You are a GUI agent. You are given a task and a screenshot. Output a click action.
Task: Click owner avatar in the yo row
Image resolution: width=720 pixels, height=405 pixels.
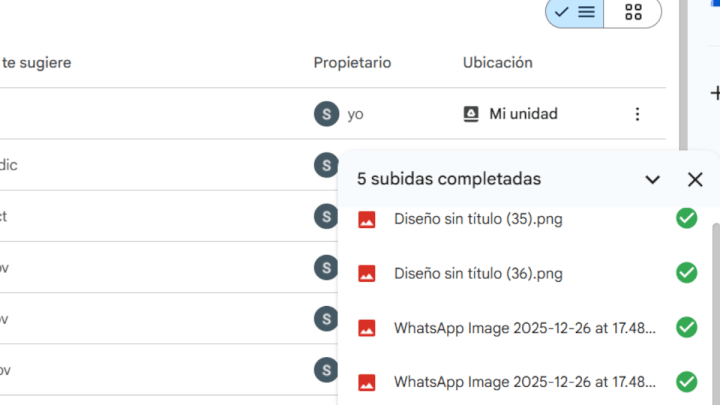point(326,114)
